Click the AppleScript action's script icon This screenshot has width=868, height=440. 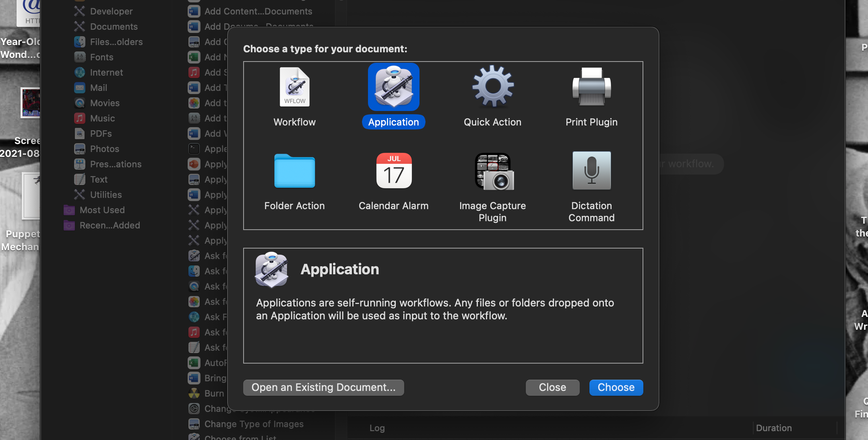click(x=194, y=149)
